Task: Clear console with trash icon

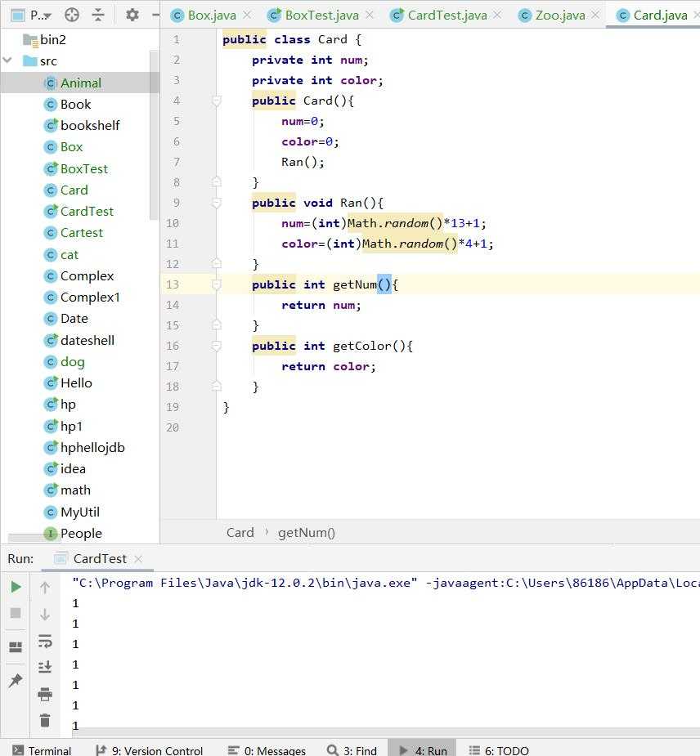Action: point(45,720)
